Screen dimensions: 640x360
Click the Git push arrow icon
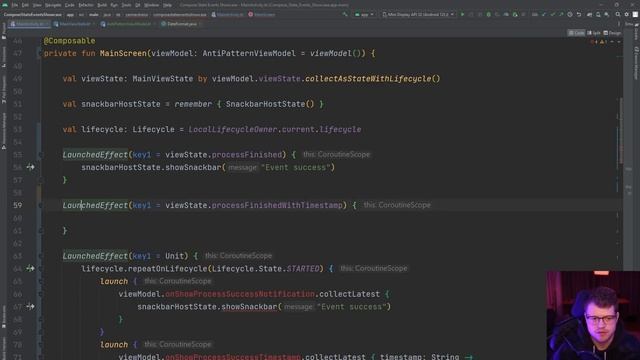coord(561,14)
